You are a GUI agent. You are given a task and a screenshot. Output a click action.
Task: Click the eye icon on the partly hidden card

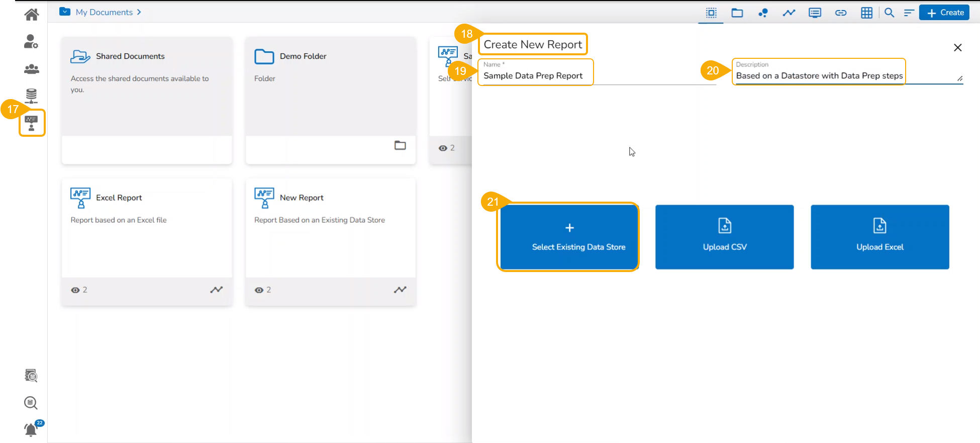click(x=443, y=148)
